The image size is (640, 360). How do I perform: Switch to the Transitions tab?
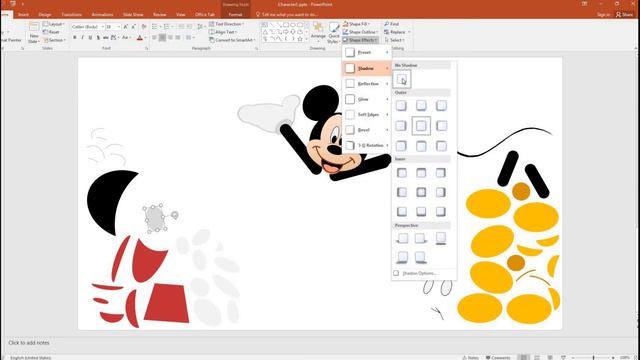click(x=71, y=14)
